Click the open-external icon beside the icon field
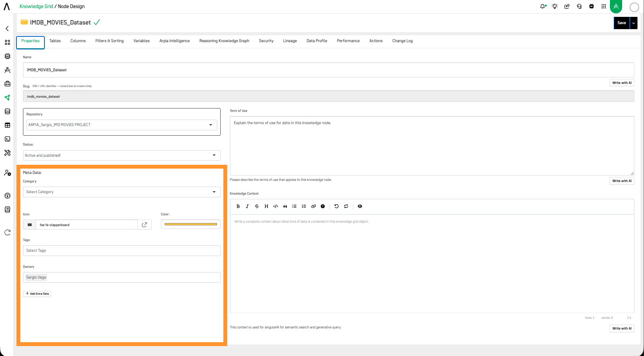The height and width of the screenshot is (356, 644). [144, 225]
